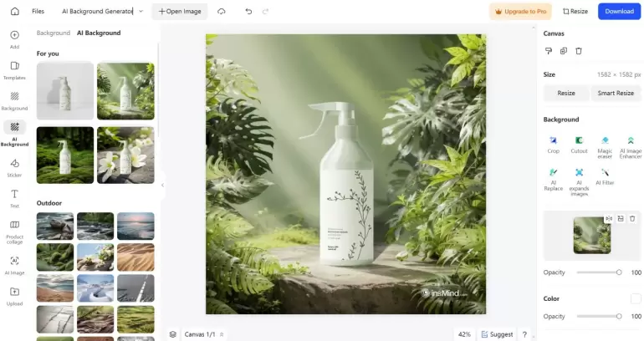Image resolution: width=644 pixels, height=341 pixels.
Task: Go to the Home icon
Action: point(14,12)
